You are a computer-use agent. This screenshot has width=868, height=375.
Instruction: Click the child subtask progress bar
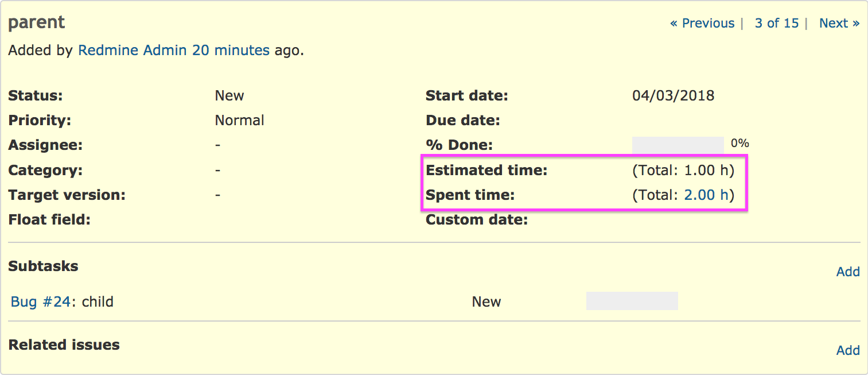pos(632,301)
